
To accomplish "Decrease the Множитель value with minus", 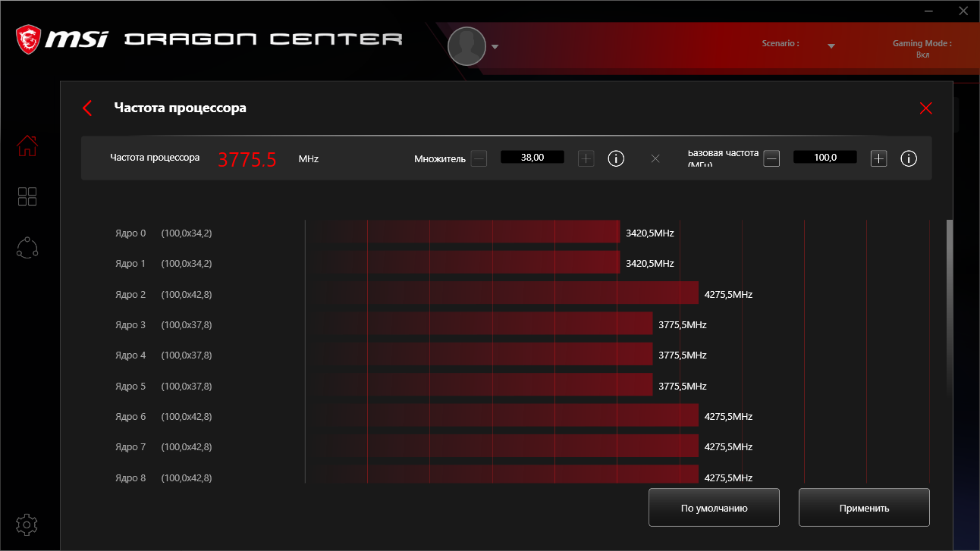I will (x=479, y=158).
